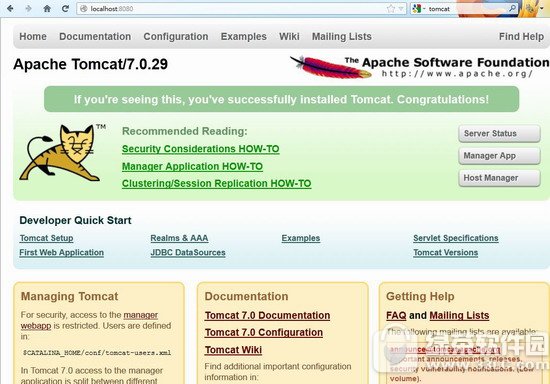The image size is (550, 384).
Task: Click the Recommended Reading heading
Action: pos(185,131)
